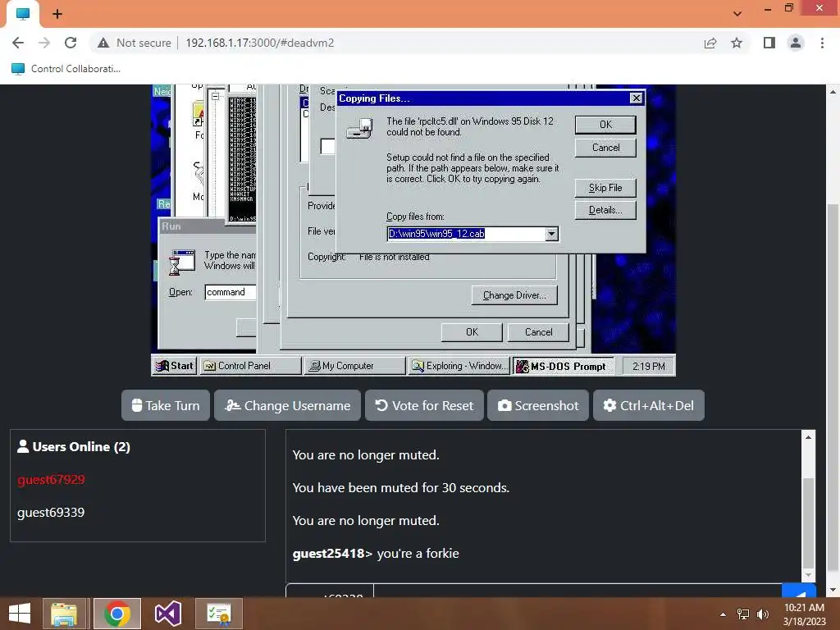Click the Change Username button

288,405
